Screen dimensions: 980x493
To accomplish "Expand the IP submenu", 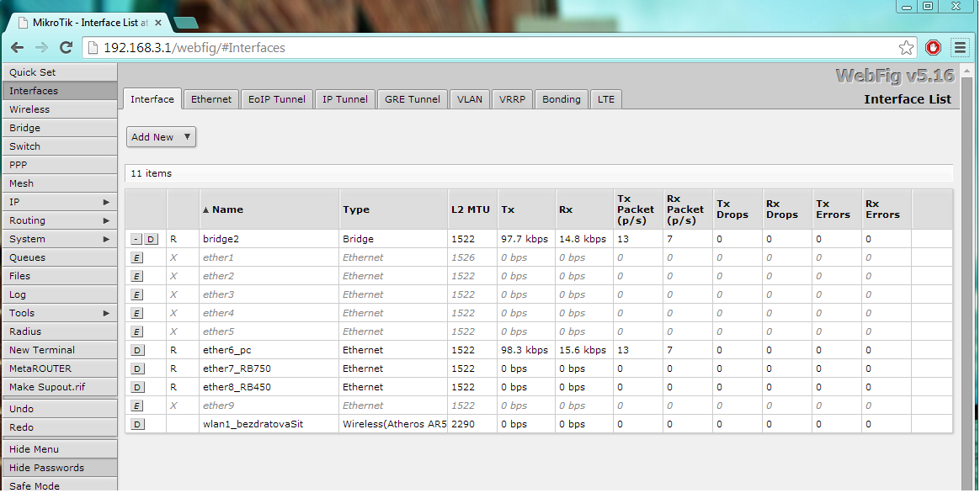I will click(x=60, y=202).
